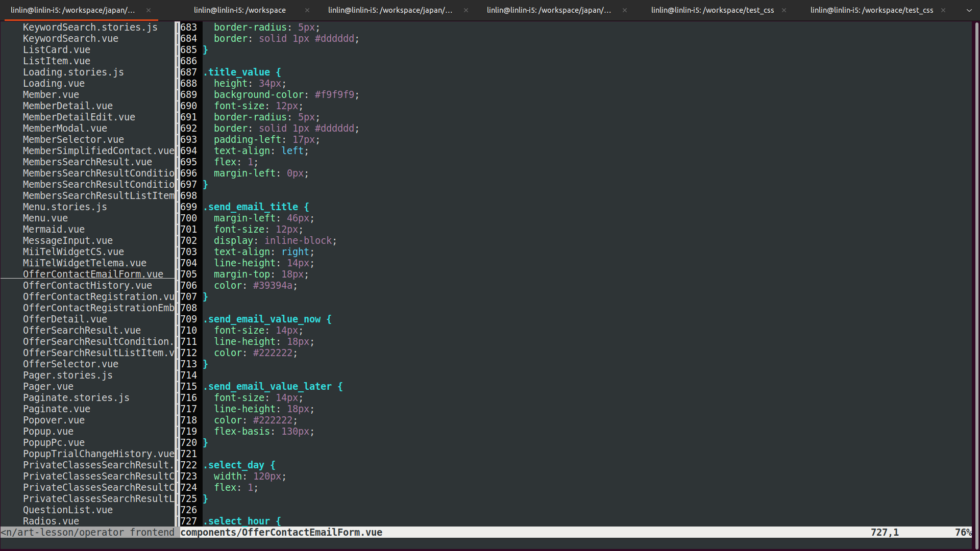The width and height of the screenshot is (980, 551).
Task: Close the first terminal tab
Action: [x=149, y=10]
